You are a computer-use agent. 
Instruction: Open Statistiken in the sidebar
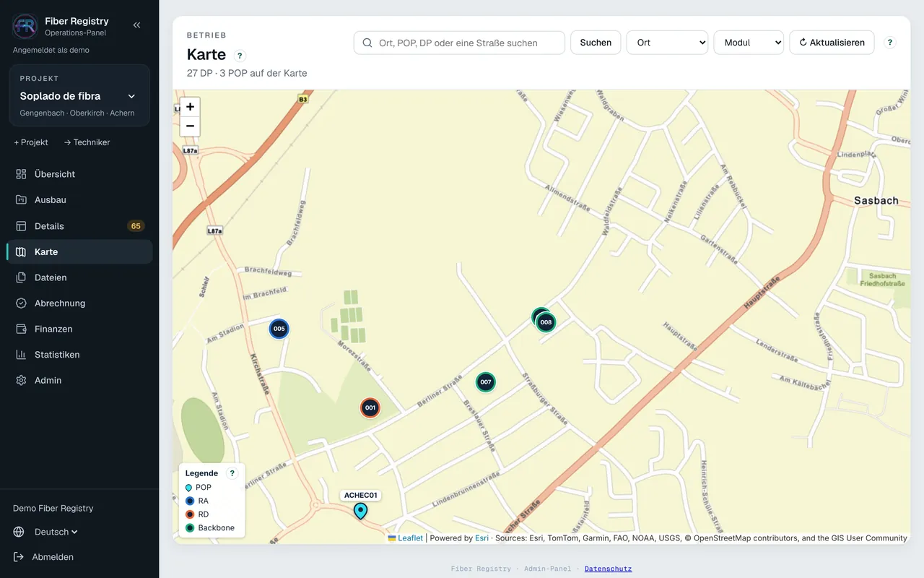point(79,355)
